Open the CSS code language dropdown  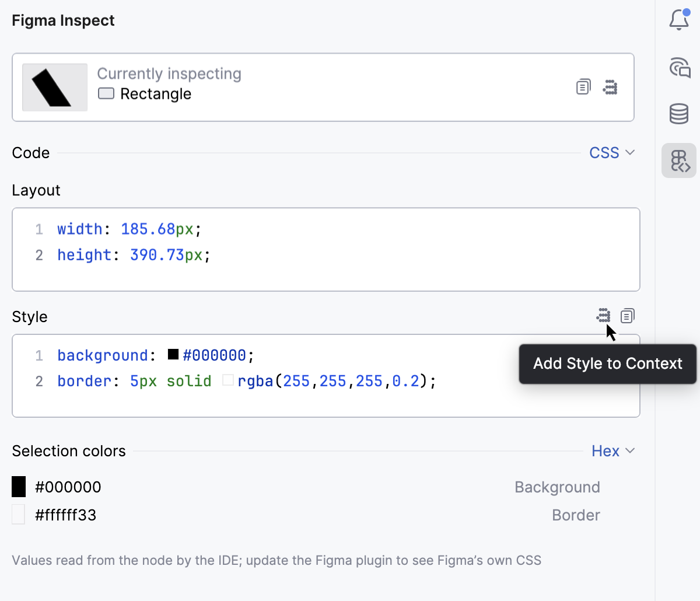coord(612,153)
